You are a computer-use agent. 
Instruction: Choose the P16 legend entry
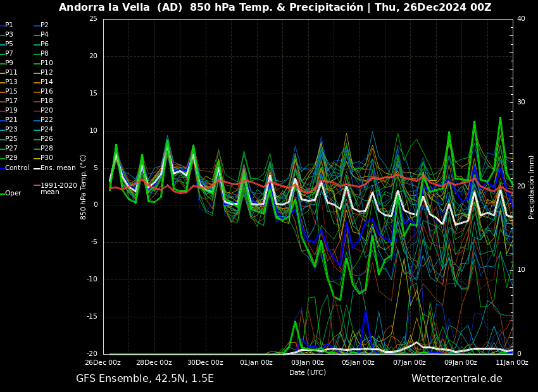[47, 91]
